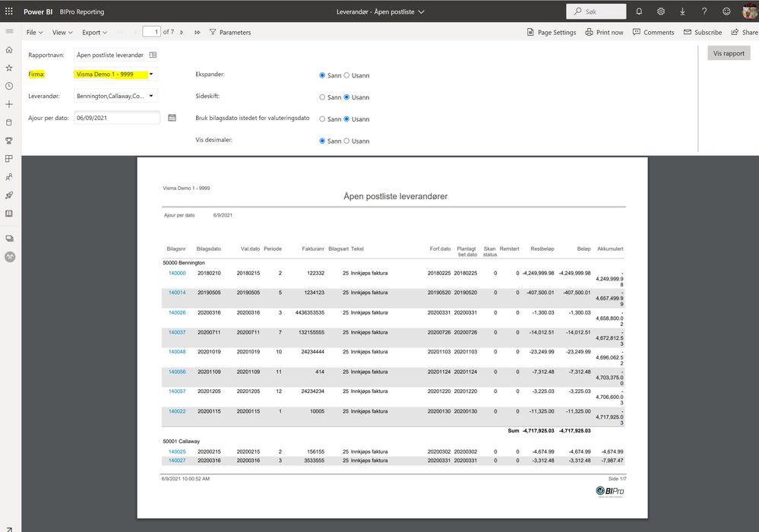Select Usann for Bruk bilagsdato option

pos(346,119)
